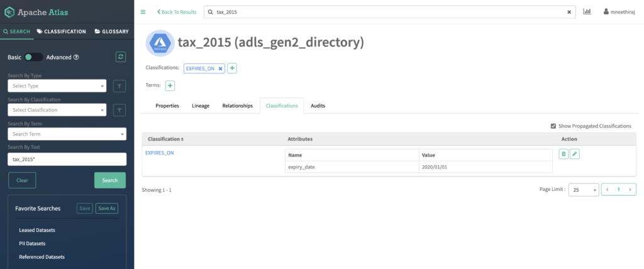644x269 pixels.
Task: Open the statistics bar chart icon
Action: pos(587,11)
